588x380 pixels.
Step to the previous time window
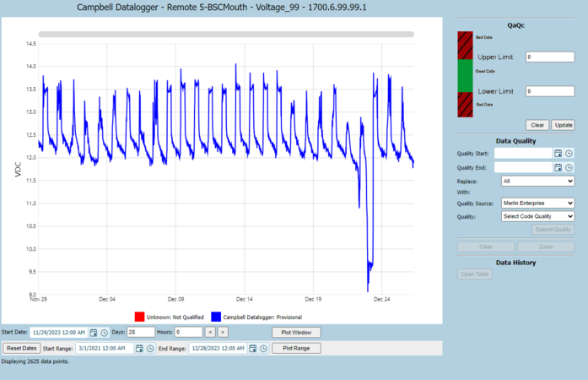tap(210, 333)
